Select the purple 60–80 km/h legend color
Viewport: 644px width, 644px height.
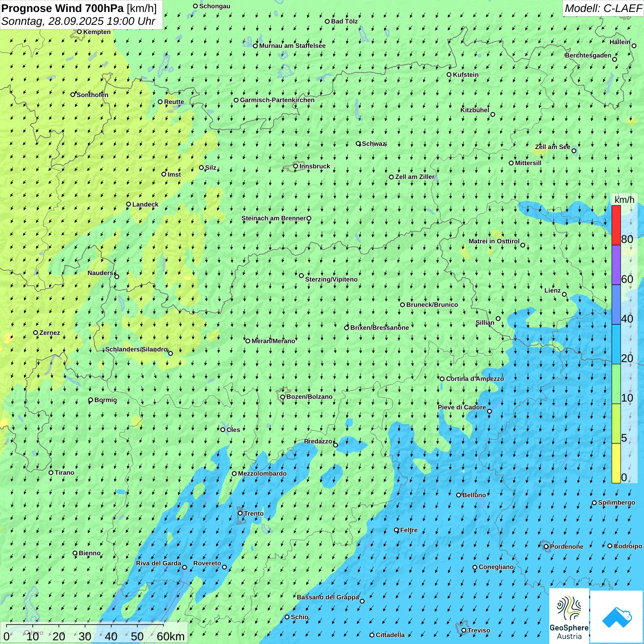(616, 265)
